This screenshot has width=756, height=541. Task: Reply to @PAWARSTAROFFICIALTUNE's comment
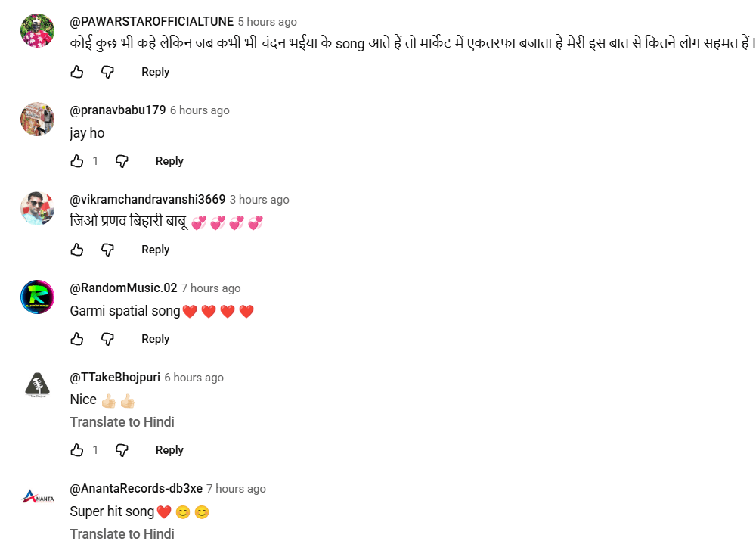coord(155,72)
